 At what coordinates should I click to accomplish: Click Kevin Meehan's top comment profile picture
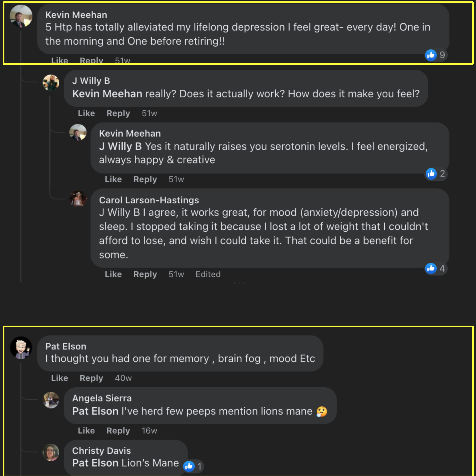21,16
